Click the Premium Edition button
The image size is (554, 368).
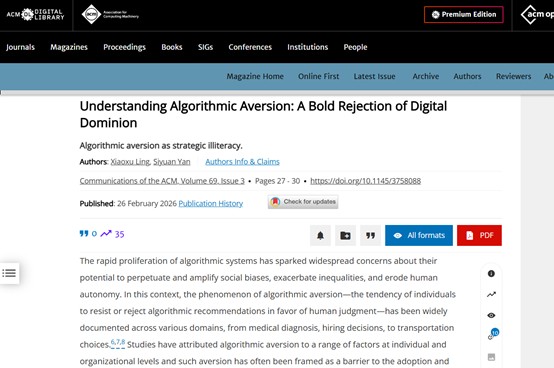(x=464, y=14)
